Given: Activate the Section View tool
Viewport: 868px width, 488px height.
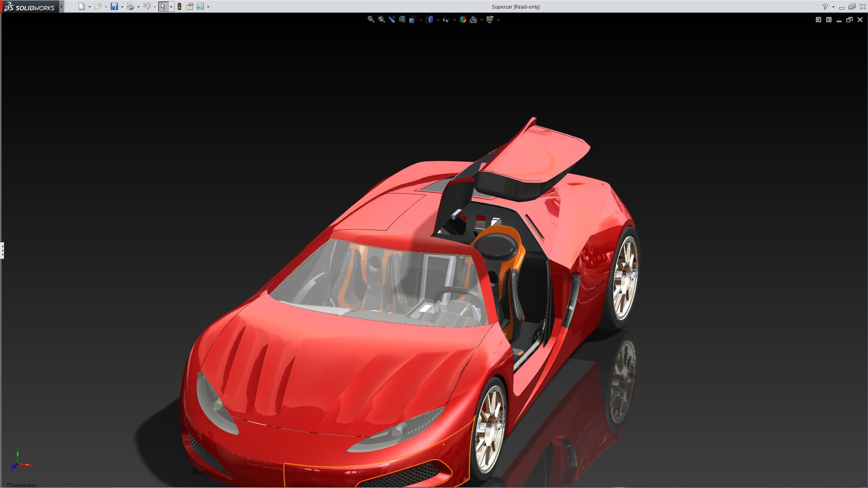Looking at the screenshot, I should 402,19.
